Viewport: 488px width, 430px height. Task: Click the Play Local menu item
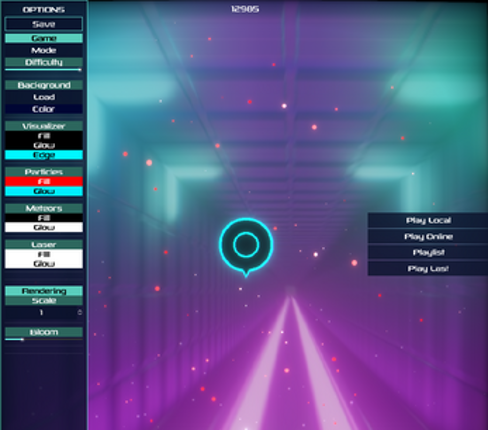click(428, 220)
